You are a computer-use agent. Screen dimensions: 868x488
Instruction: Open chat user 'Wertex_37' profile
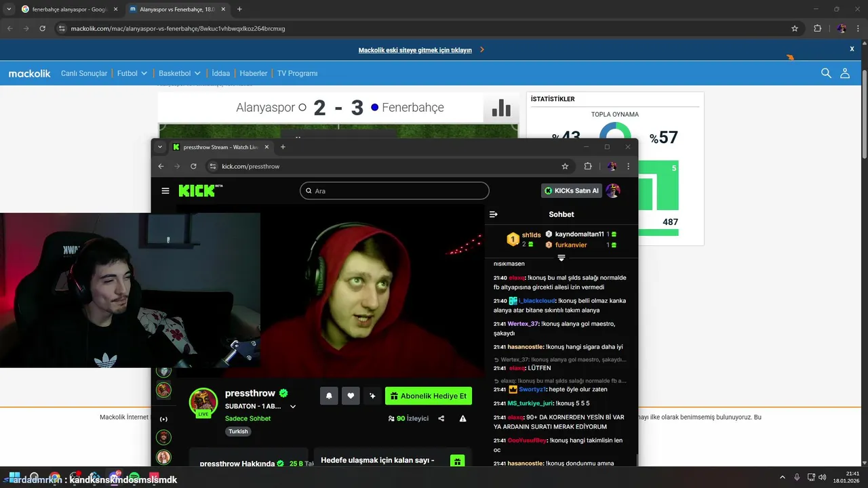(x=523, y=324)
